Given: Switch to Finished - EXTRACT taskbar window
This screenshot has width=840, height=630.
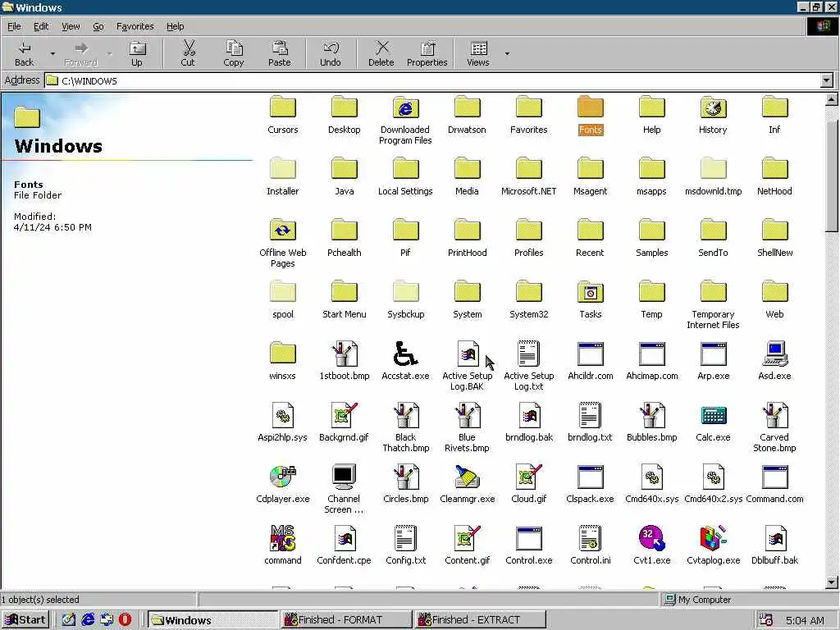Looking at the screenshot, I should (480, 620).
